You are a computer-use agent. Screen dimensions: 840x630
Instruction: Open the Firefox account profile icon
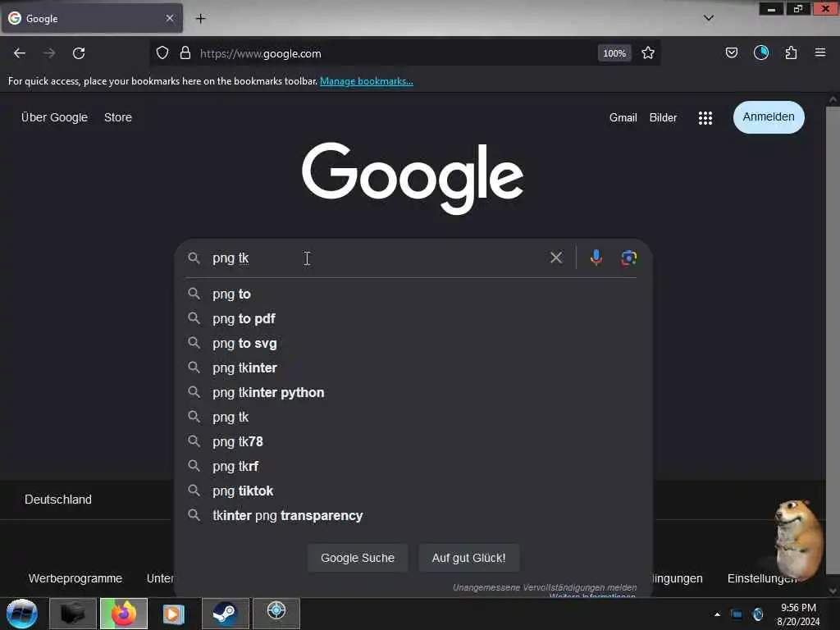click(761, 52)
